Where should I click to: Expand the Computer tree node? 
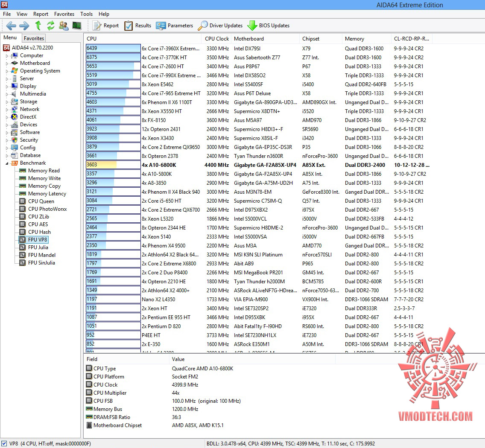[7, 56]
